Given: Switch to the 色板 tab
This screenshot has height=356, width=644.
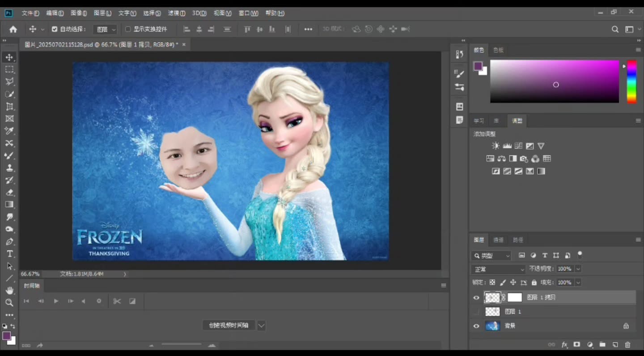Looking at the screenshot, I should pyautogui.click(x=498, y=50).
